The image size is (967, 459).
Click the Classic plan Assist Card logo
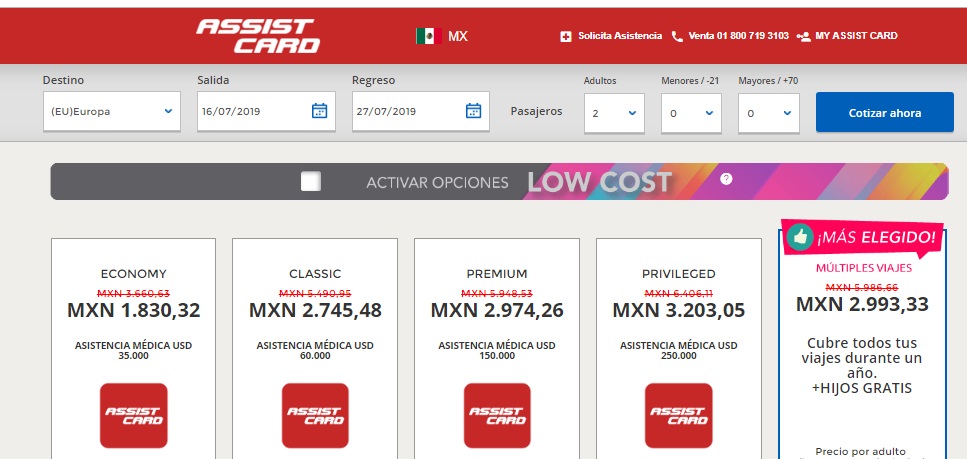click(315, 415)
